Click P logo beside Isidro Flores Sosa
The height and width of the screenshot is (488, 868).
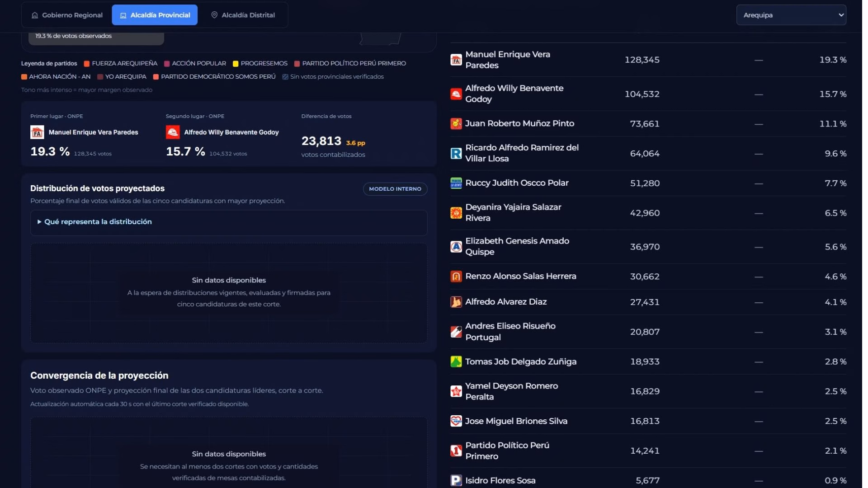[456, 480]
